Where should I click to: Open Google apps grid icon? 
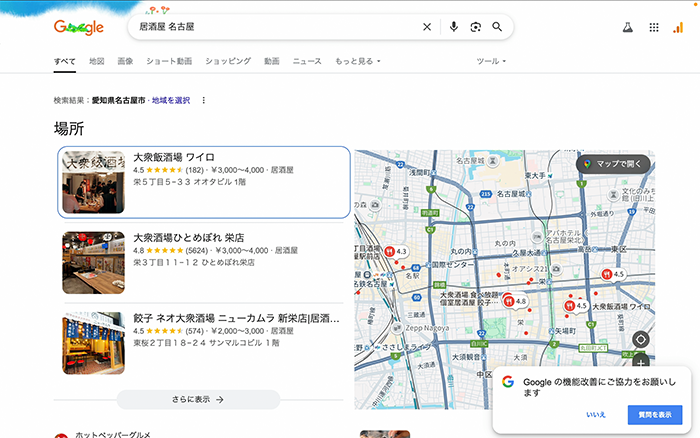tap(654, 28)
